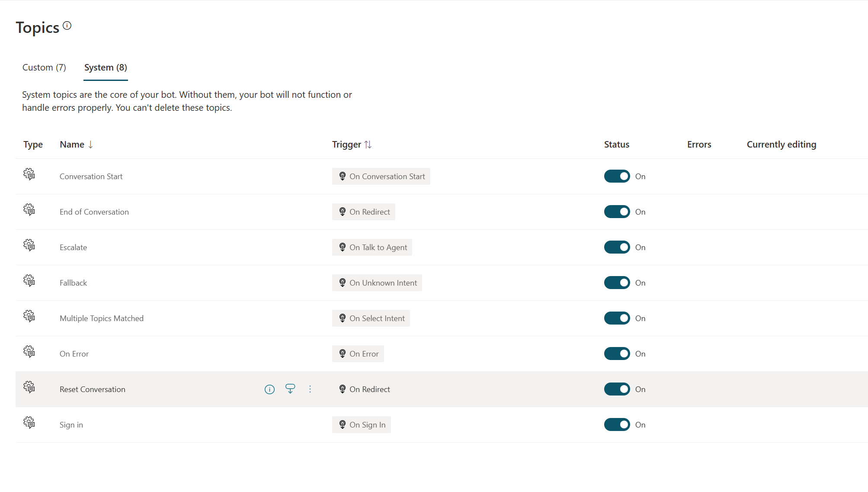This screenshot has height=492, width=868.
Task: Click the Sign in topic gear icon
Action: [28, 424]
